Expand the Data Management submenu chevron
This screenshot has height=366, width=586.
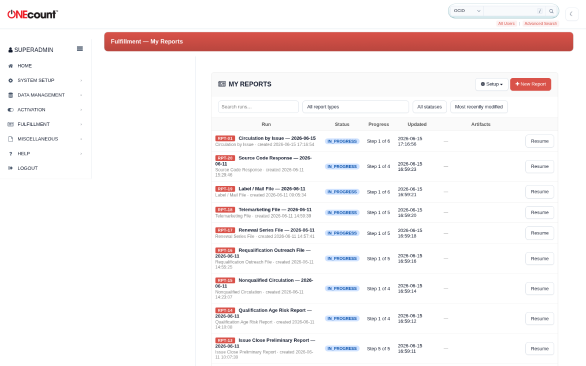81,95
